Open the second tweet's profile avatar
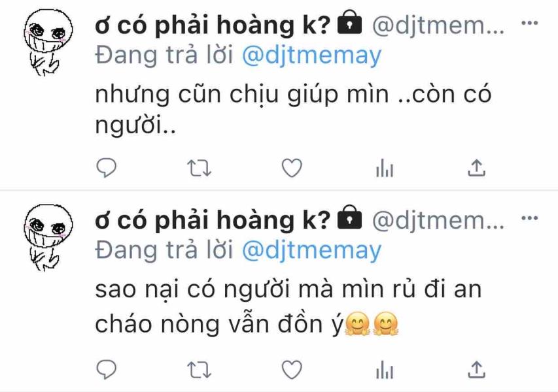This screenshot has height=392, width=558. 48,237
